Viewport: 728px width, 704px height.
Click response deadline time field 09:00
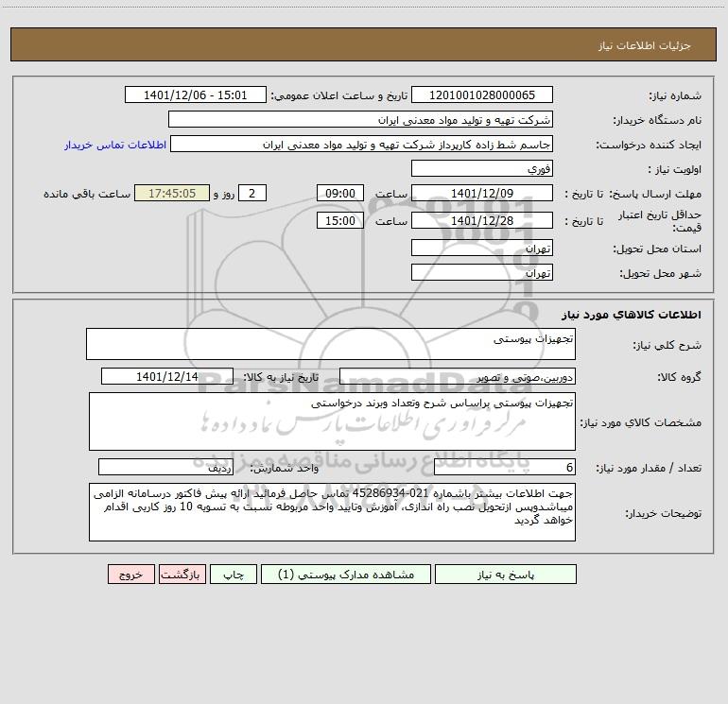pyautogui.click(x=339, y=193)
